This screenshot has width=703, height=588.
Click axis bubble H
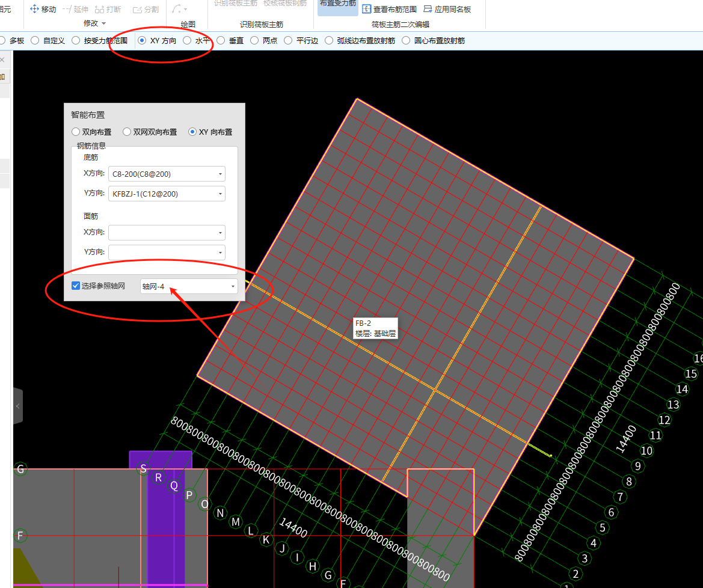point(313,566)
